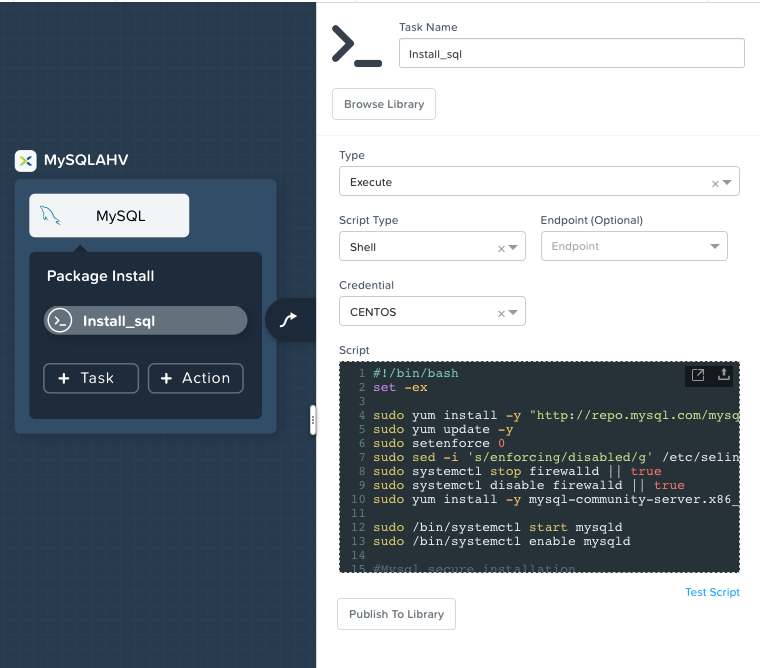Click the Test Script link
This screenshot has height=668, width=760.
point(712,592)
